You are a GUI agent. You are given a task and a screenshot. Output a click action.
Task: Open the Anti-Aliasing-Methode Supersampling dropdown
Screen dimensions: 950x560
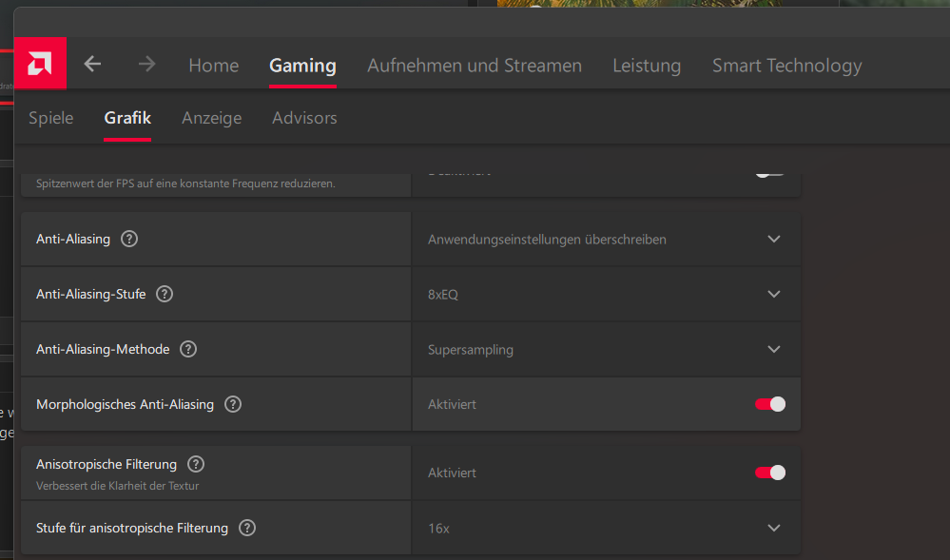coord(773,349)
